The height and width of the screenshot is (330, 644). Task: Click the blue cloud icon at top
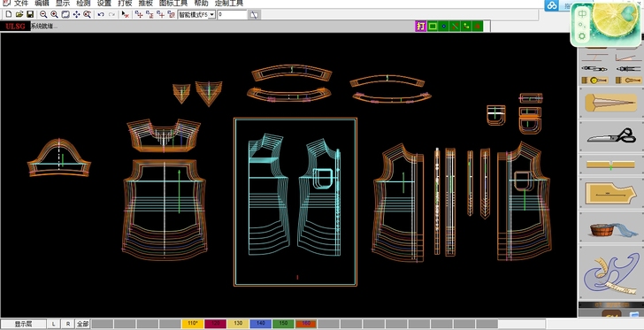click(x=552, y=5)
